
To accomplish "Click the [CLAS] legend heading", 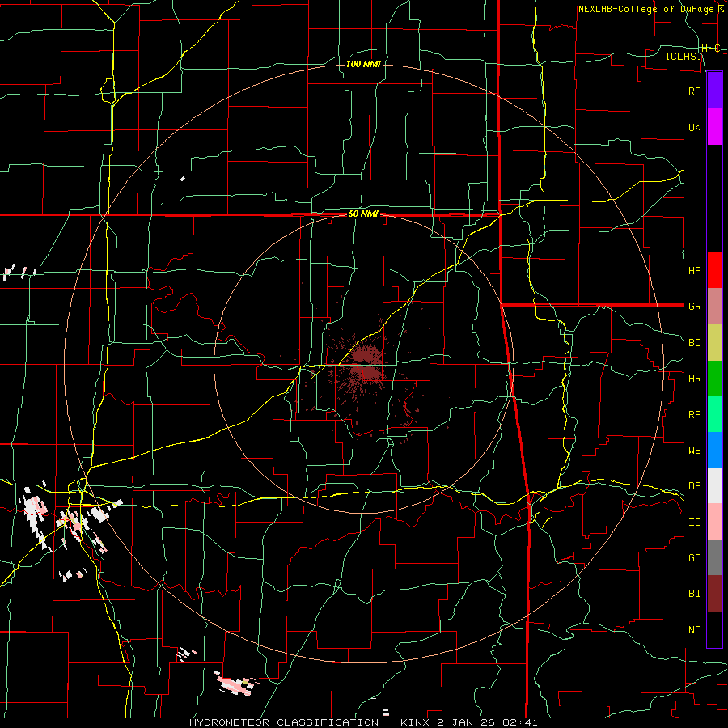I will [684, 56].
